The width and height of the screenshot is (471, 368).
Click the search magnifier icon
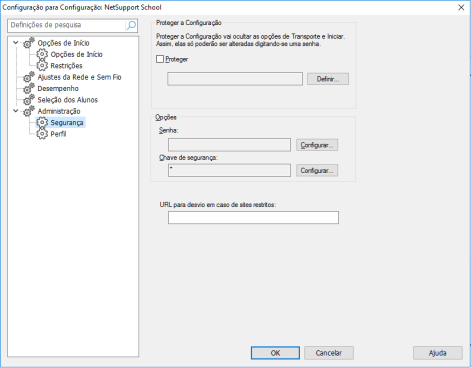(x=131, y=25)
